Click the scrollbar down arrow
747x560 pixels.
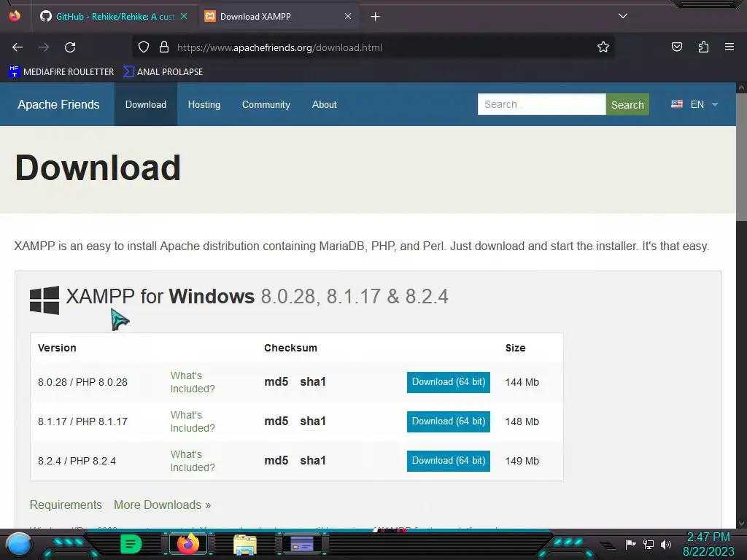pos(741,524)
